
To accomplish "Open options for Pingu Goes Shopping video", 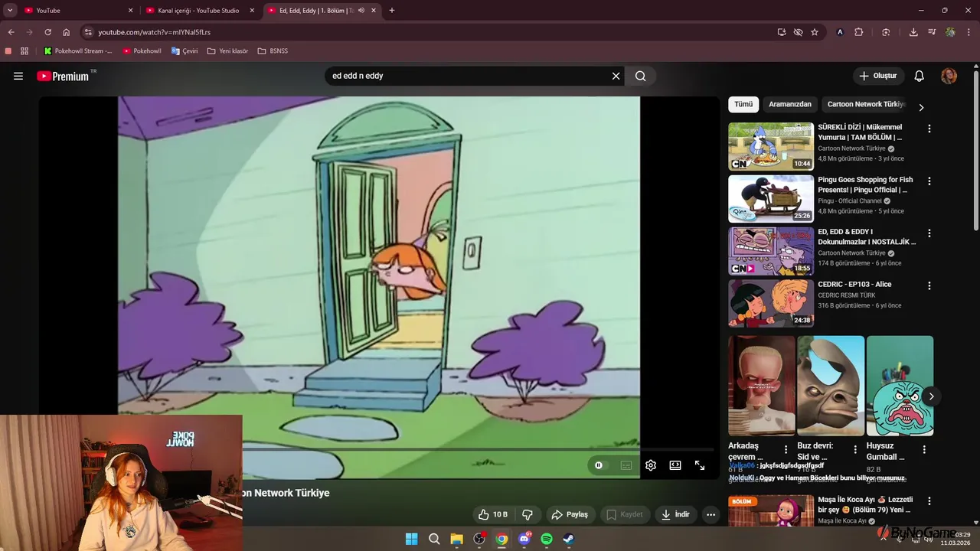I will pos(929,181).
